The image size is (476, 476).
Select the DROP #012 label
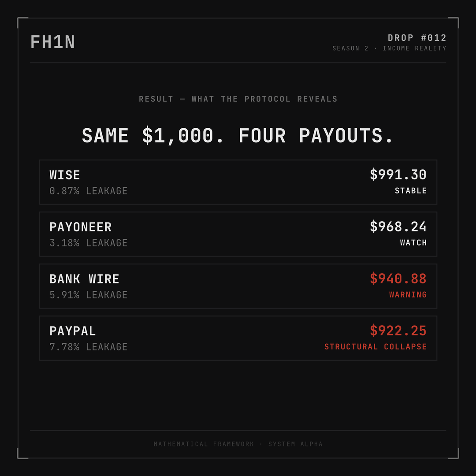point(417,38)
